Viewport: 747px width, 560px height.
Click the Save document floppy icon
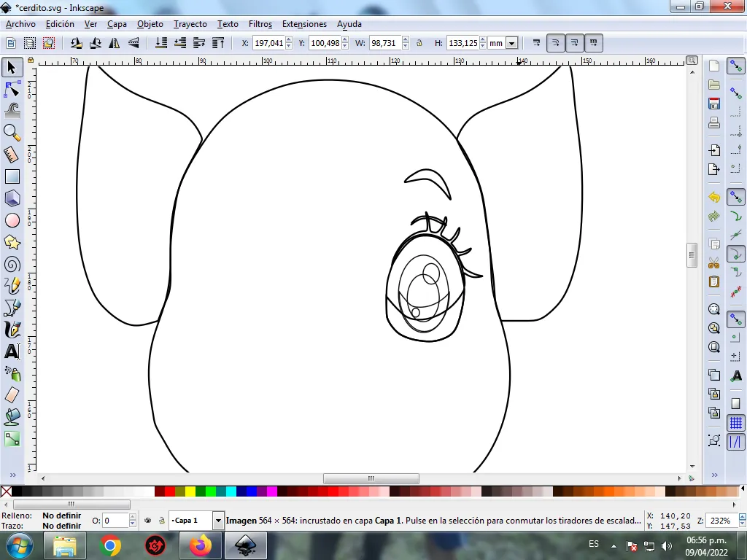713,104
